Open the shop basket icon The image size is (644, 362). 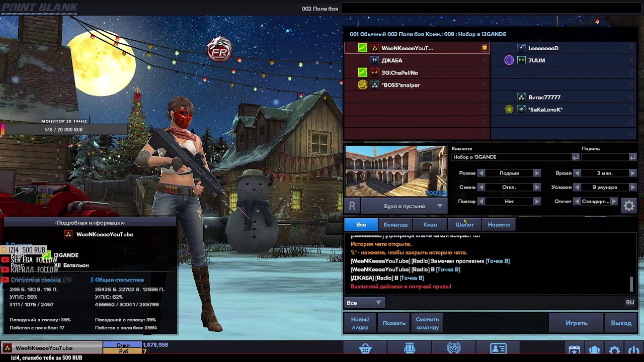point(365,348)
